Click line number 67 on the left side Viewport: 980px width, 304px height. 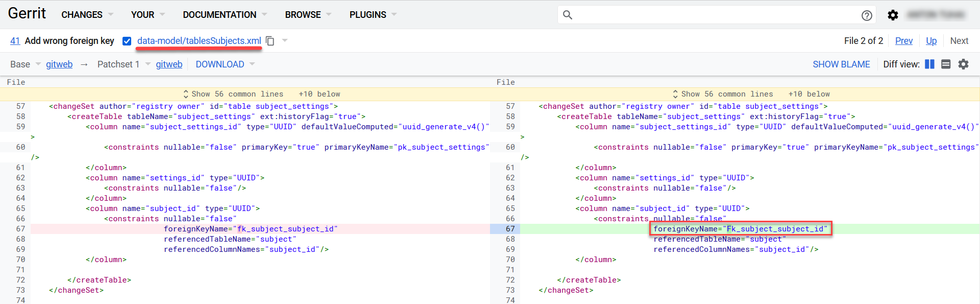coord(20,229)
